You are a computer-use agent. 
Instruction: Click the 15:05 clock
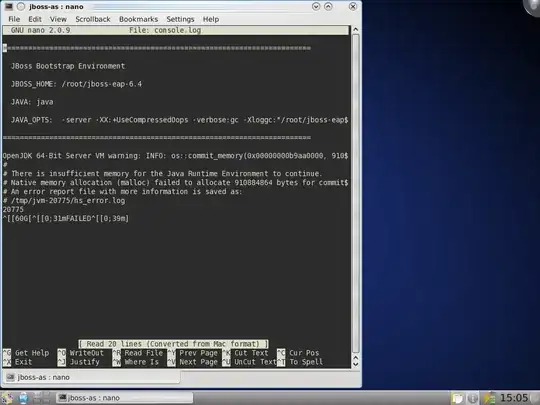[514, 398]
